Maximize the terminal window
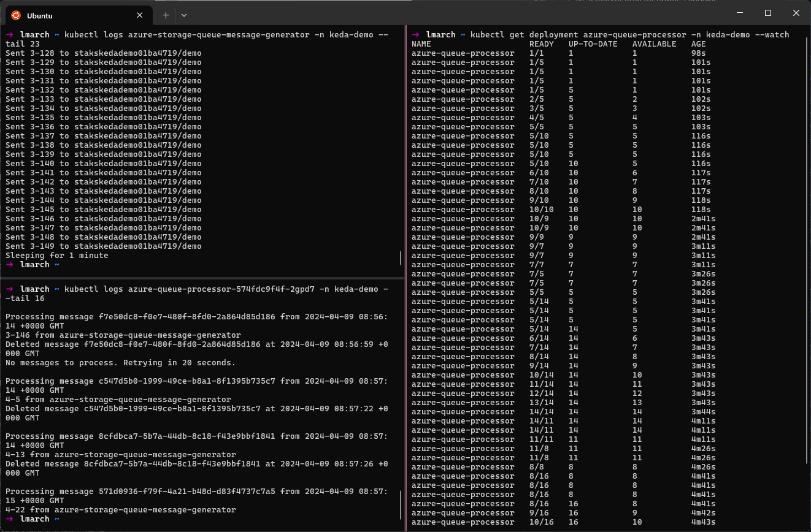Image resolution: width=811 pixels, height=532 pixels. pyautogui.click(x=768, y=13)
